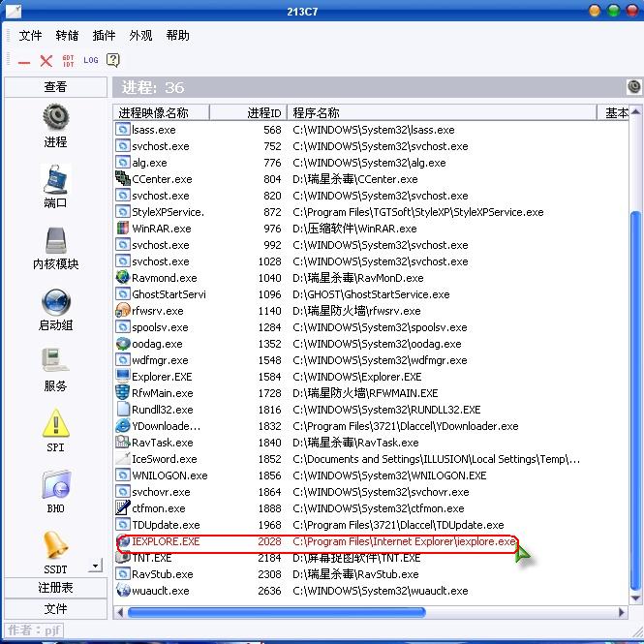Click the ctfmon.exe pen icon
This screenshot has height=644, width=644.
point(122,507)
